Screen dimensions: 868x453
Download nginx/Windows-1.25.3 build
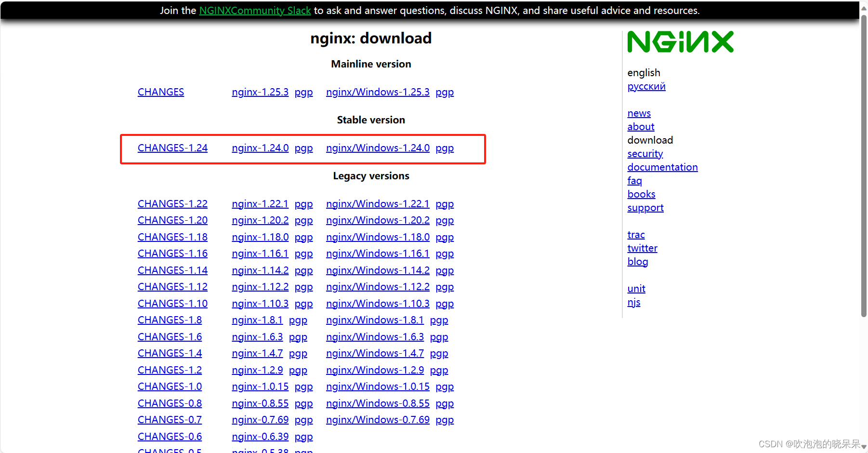pyautogui.click(x=378, y=92)
